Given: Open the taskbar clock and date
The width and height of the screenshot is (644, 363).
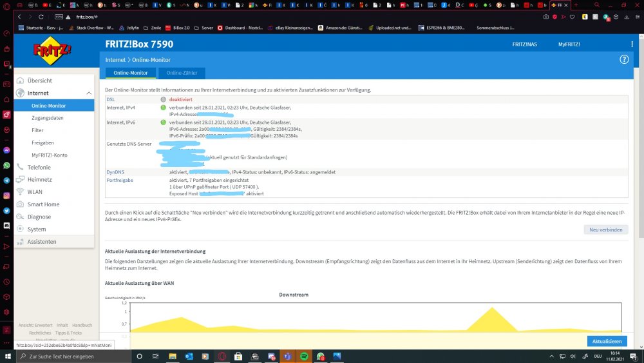Looking at the screenshot, I should pyautogui.click(x=615, y=356).
